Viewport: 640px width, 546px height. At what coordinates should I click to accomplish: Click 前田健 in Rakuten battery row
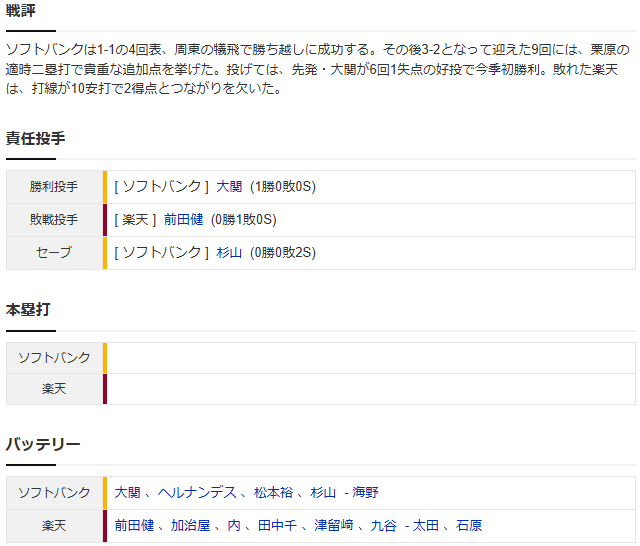pos(134,525)
